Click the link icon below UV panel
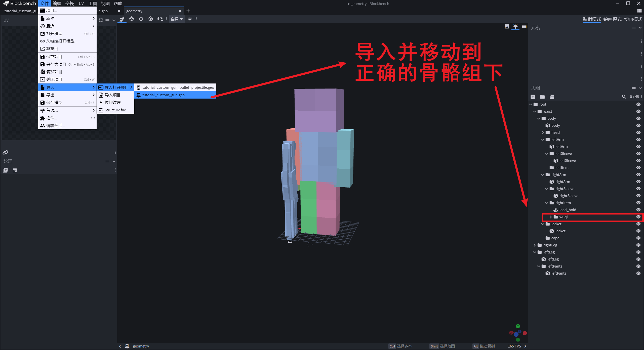This screenshot has width=644, height=350. [5, 152]
